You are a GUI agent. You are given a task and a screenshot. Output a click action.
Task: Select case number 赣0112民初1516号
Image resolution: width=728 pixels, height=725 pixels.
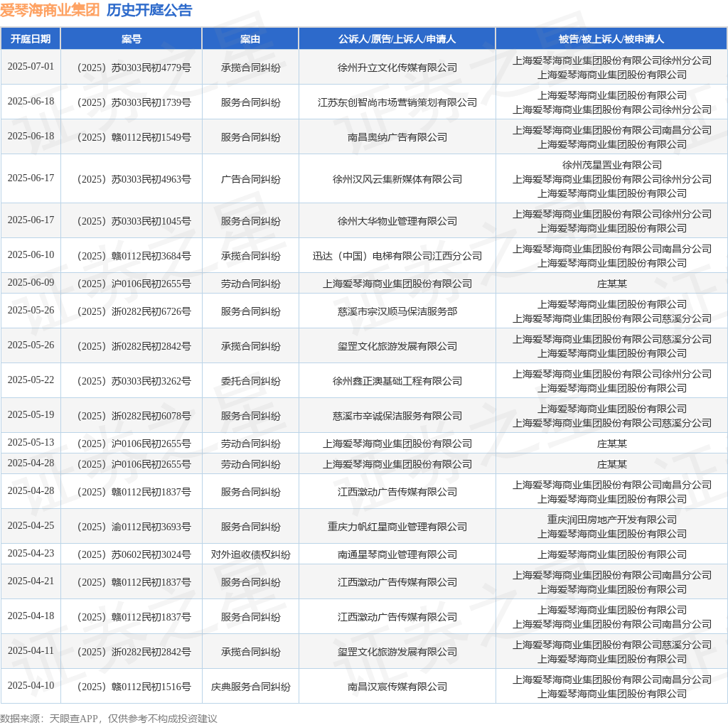click(134, 687)
